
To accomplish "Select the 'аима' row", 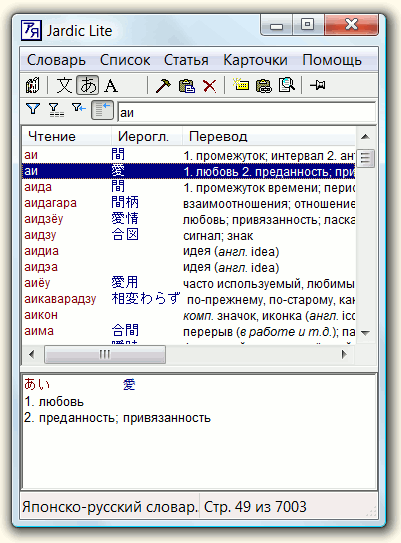I will [189, 331].
